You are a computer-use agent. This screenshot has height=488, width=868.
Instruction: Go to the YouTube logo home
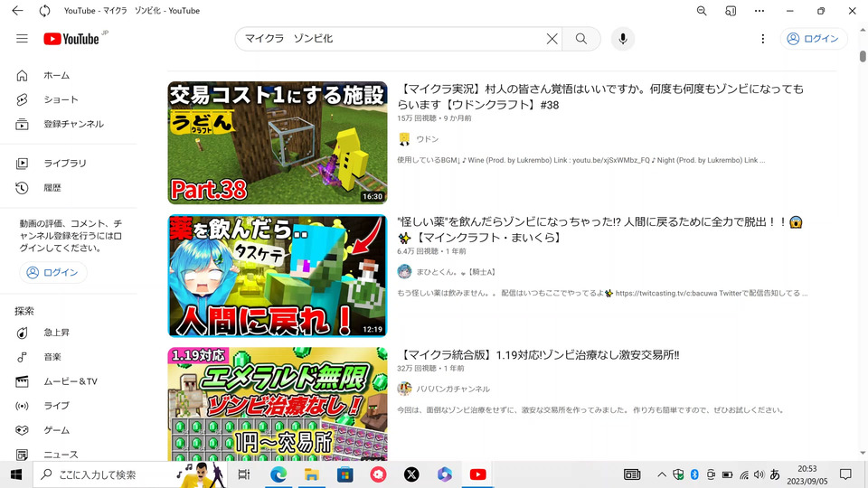pyautogui.click(x=72, y=39)
